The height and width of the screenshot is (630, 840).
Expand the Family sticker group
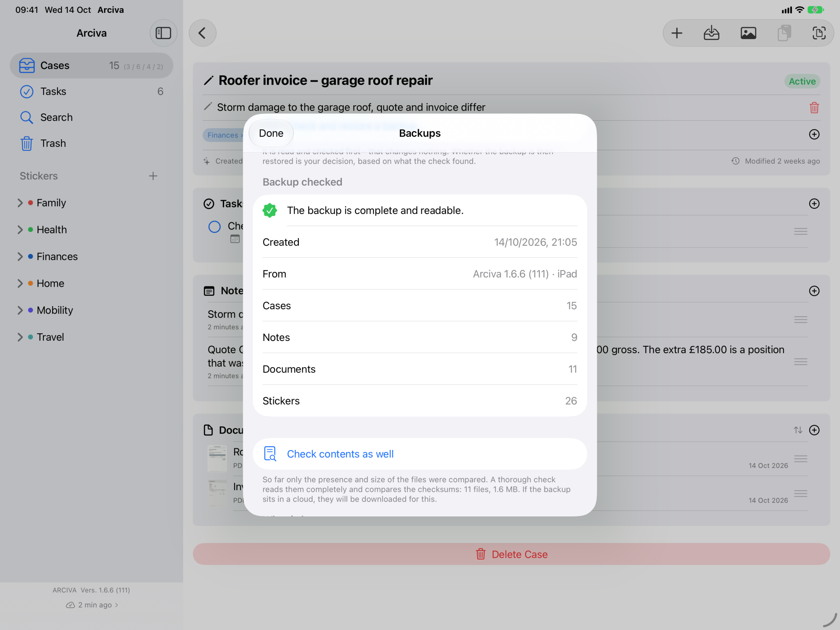click(20, 203)
